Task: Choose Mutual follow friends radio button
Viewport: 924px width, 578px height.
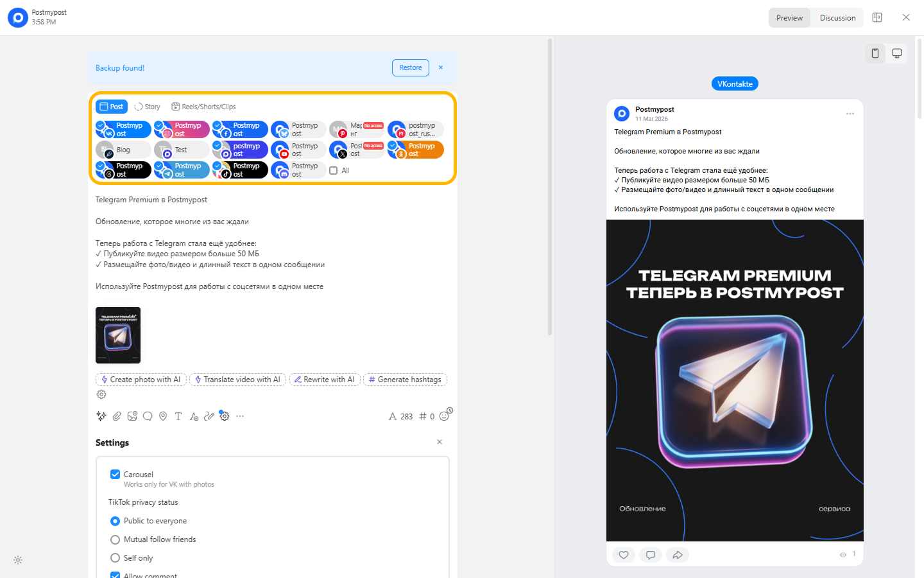Action: pyautogui.click(x=116, y=539)
